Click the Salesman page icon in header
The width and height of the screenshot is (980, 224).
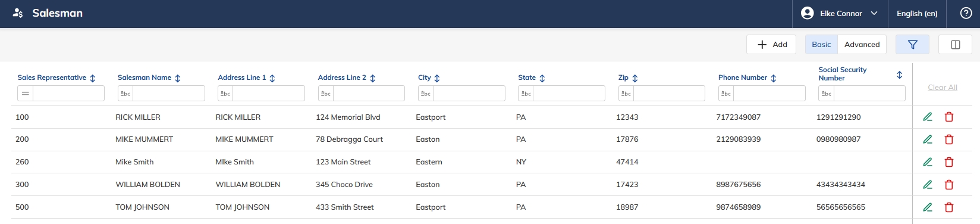(x=18, y=13)
